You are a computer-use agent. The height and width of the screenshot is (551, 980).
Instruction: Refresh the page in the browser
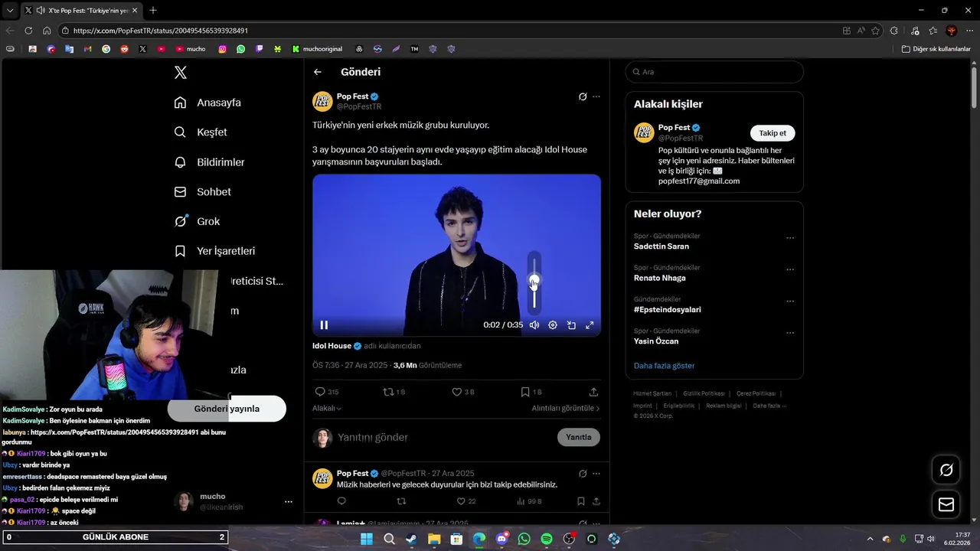(x=28, y=31)
